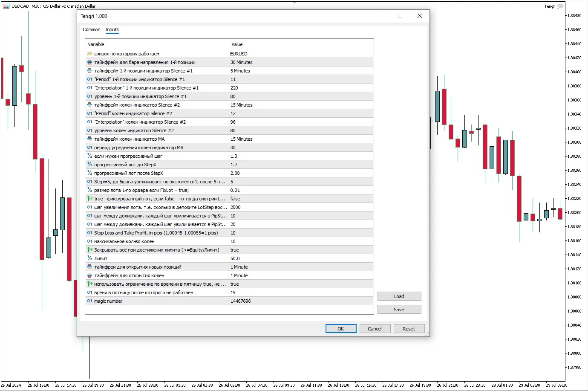Click integer icon of 'уровень 1-й позиции индикатор Silence #1'

[89, 96]
